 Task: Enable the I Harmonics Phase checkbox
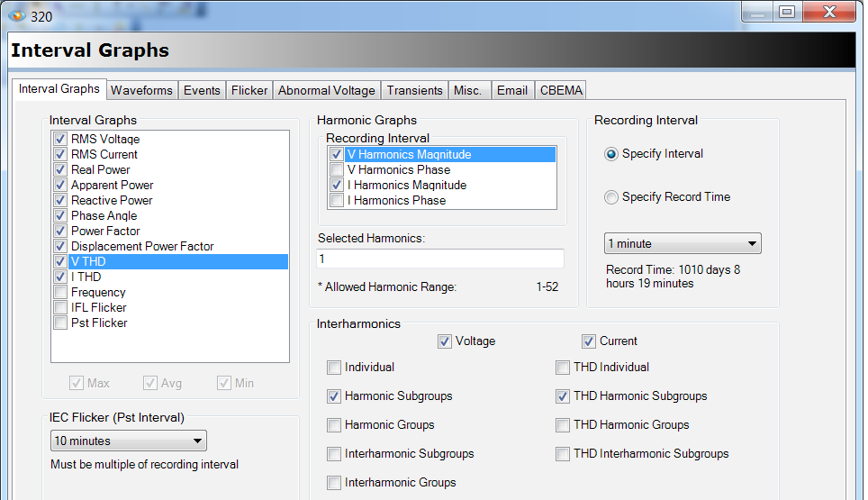(336, 200)
